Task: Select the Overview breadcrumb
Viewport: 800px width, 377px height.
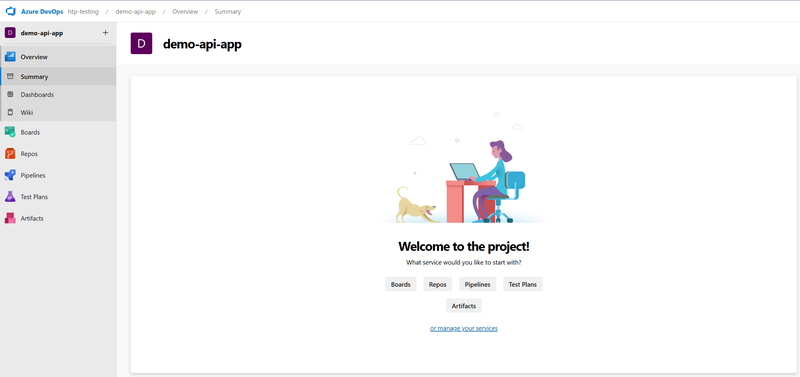Action: pos(185,11)
